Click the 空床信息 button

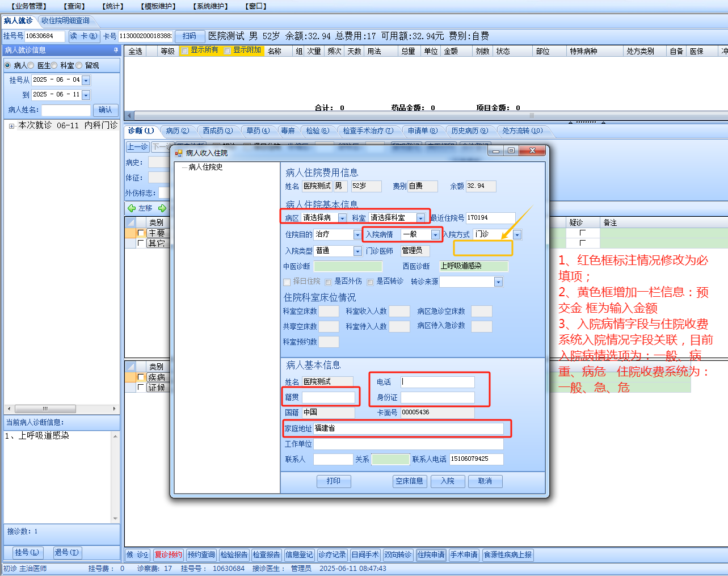coord(410,481)
